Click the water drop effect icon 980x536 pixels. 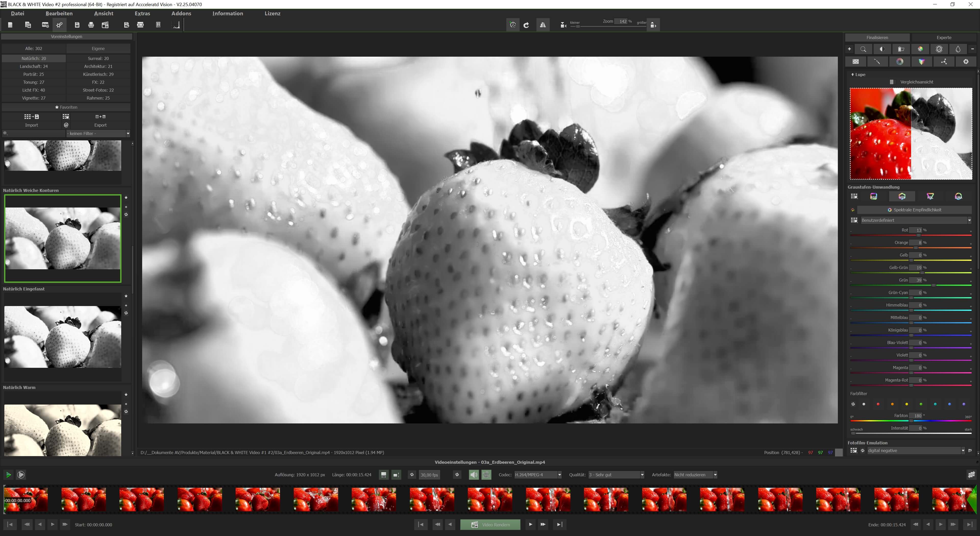[x=958, y=49]
